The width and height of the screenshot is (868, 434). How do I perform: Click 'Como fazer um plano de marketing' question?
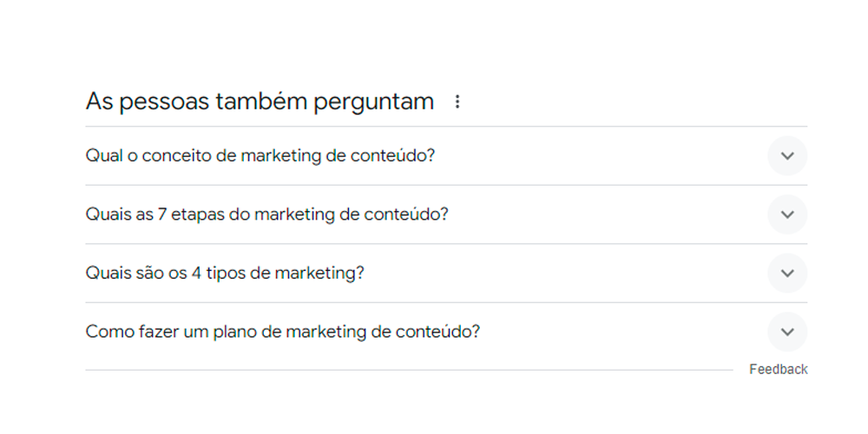click(282, 332)
